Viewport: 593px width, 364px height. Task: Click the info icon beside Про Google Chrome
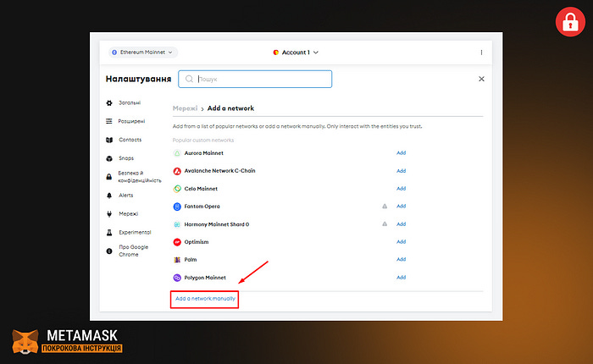pos(109,251)
